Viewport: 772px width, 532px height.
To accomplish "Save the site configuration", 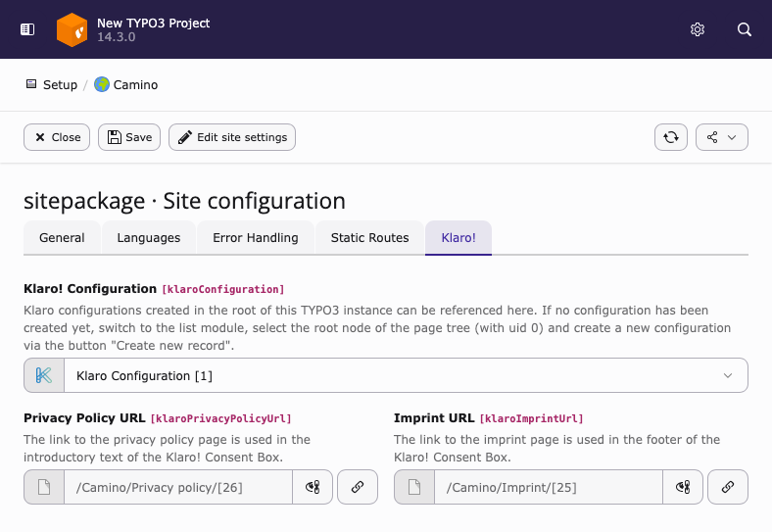I will pos(129,137).
